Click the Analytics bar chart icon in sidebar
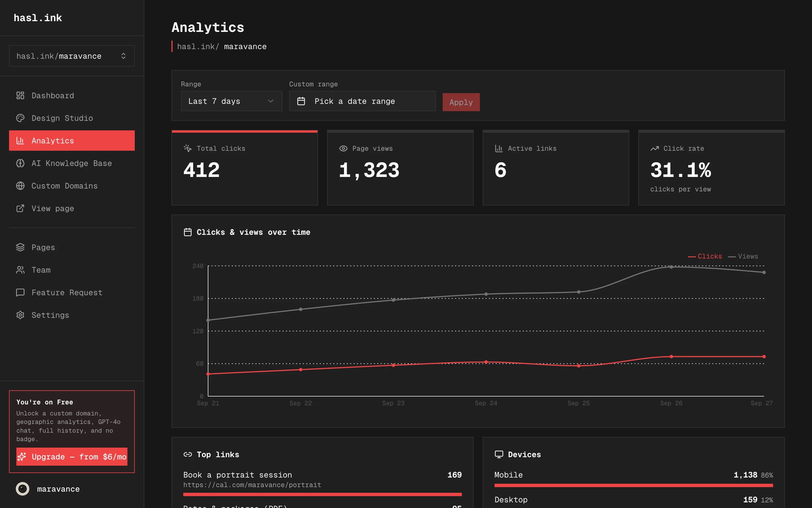Image resolution: width=812 pixels, height=508 pixels. tap(20, 141)
